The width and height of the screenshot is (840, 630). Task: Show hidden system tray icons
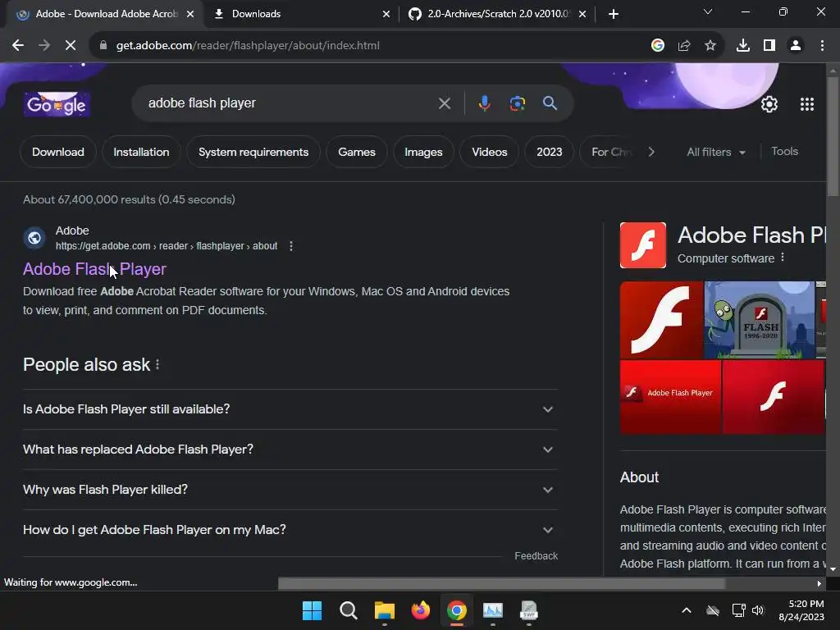(x=687, y=610)
